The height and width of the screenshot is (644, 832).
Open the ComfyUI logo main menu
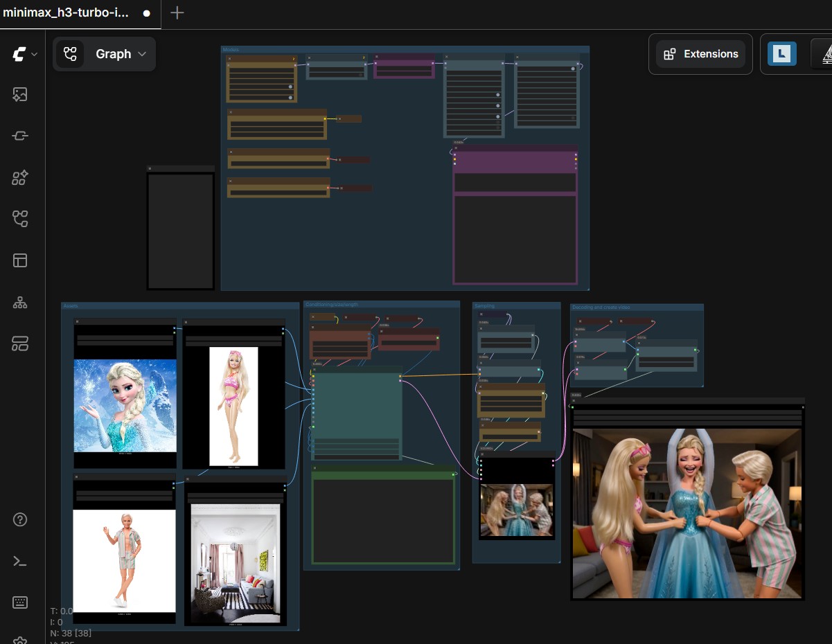point(19,54)
